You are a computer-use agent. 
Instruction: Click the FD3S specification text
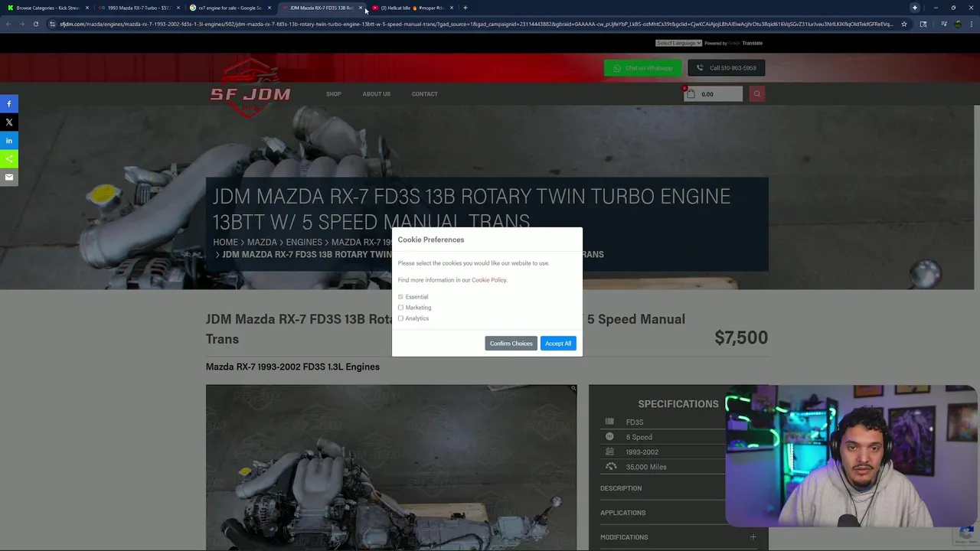tap(634, 422)
